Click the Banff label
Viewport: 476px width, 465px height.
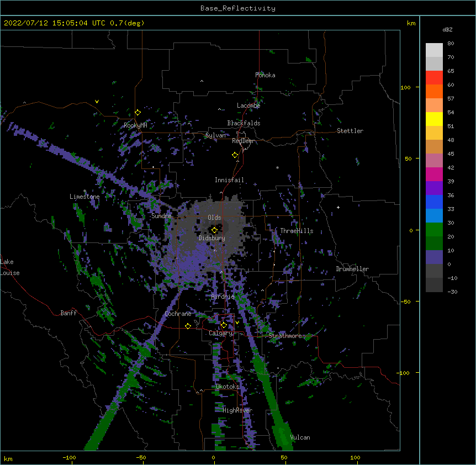[68, 313]
